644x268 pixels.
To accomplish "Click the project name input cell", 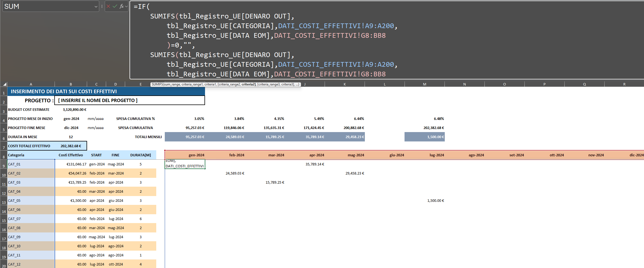I will pyautogui.click(x=130, y=100).
